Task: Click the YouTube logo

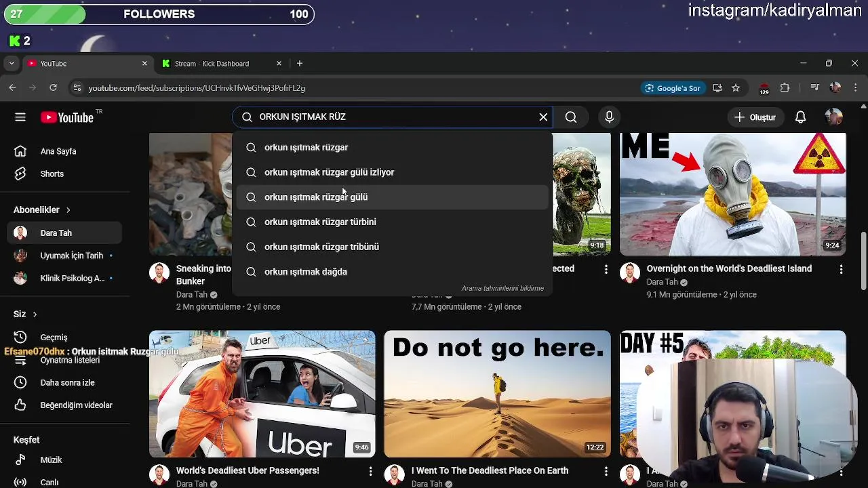Action: (67, 117)
